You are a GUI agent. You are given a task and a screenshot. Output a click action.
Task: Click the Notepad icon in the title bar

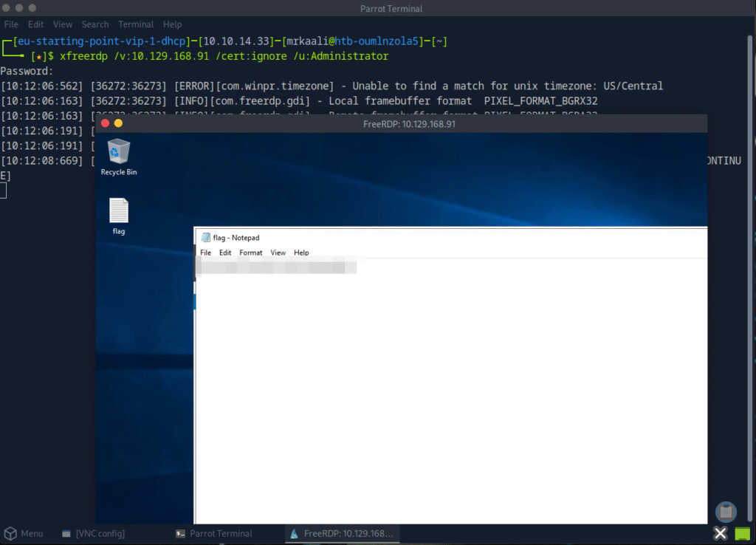point(205,237)
